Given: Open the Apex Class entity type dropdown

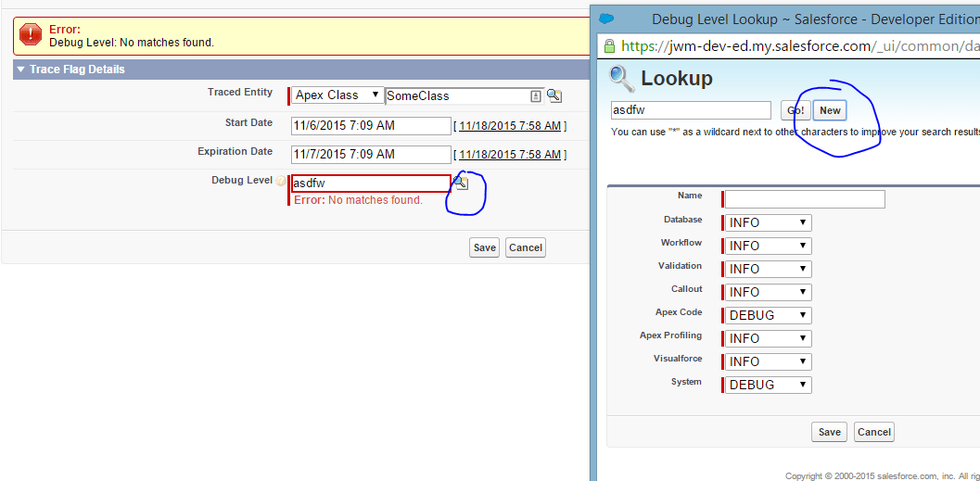Looking at the screenshot, I should coord(337,95).
